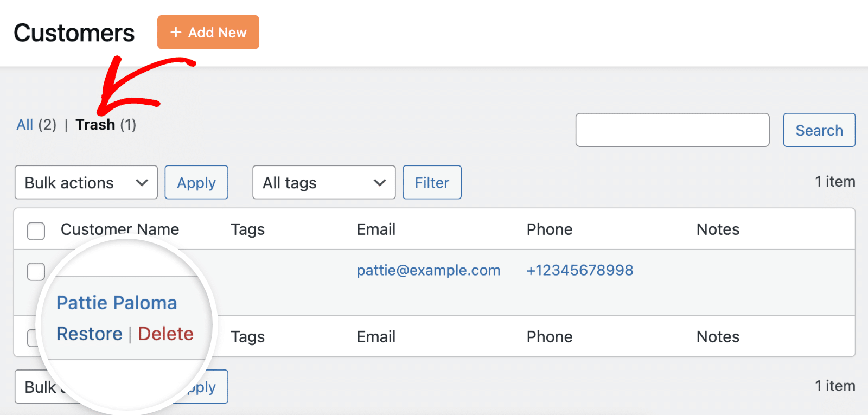
Task: Open the Pattie Paloma customer name link
Action: tap(117, 303)
